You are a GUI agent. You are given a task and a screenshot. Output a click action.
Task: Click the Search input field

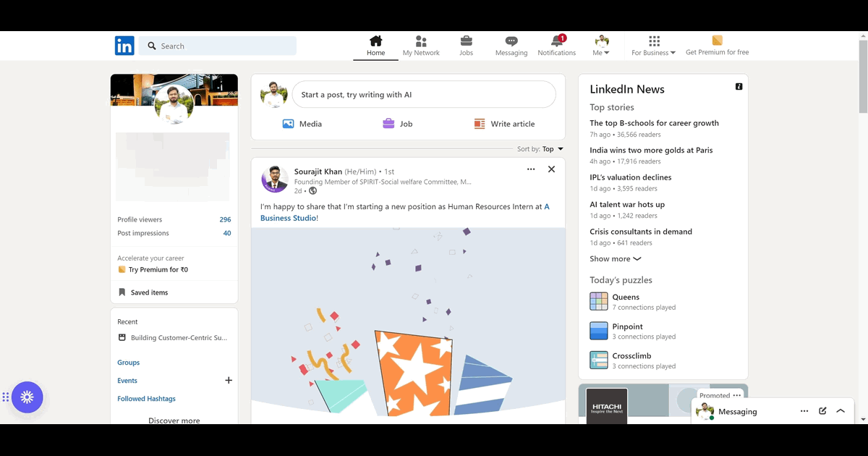[x=218, y=46]
